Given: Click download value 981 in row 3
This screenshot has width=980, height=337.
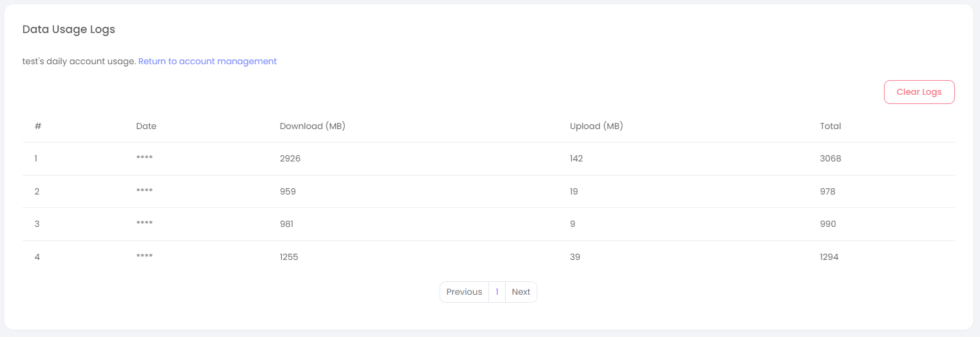Looking at the screenshot, I should click(x=286, y=224).
